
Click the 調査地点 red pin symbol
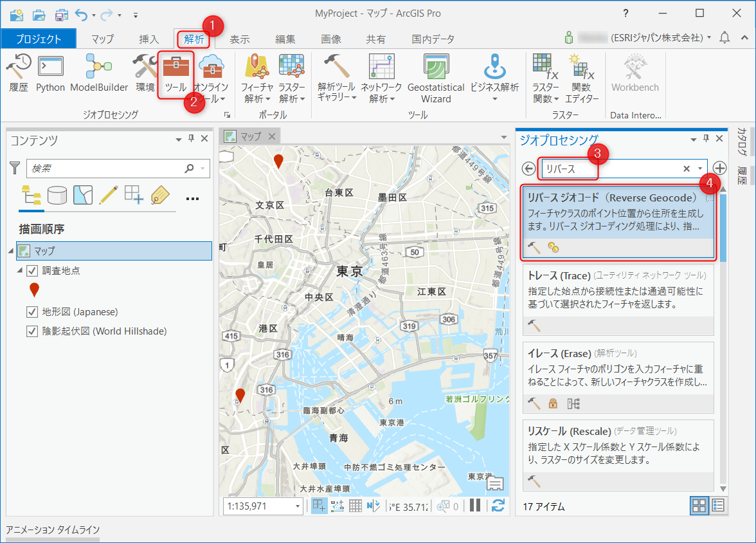point(34,290)
